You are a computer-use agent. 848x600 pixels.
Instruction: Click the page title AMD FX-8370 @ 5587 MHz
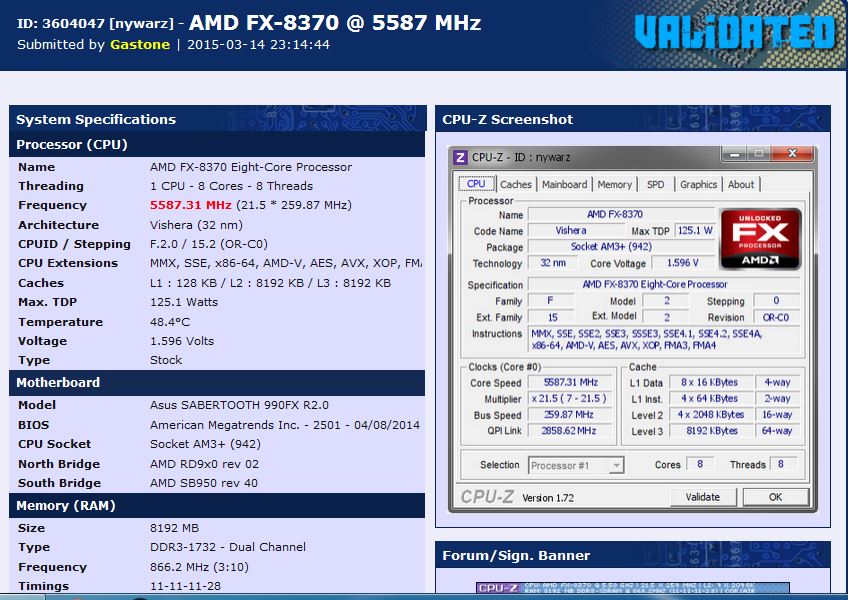tap(335, 23)
